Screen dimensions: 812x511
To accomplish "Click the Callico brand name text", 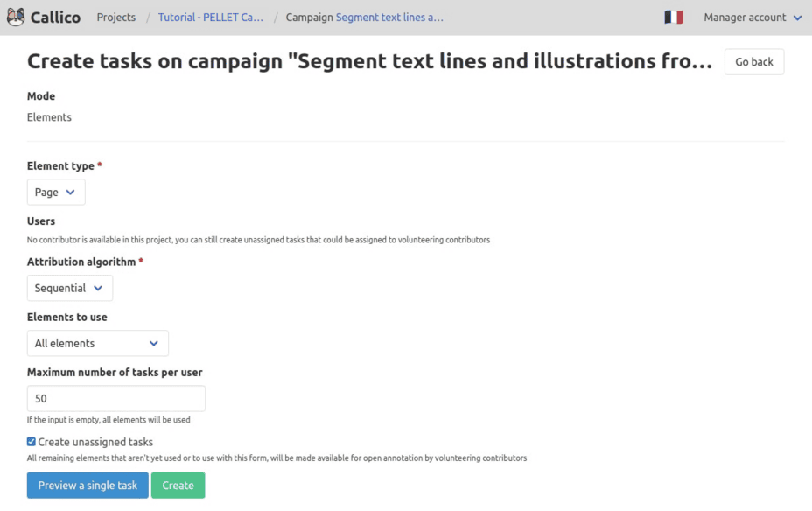I will (x=55, y=17).
